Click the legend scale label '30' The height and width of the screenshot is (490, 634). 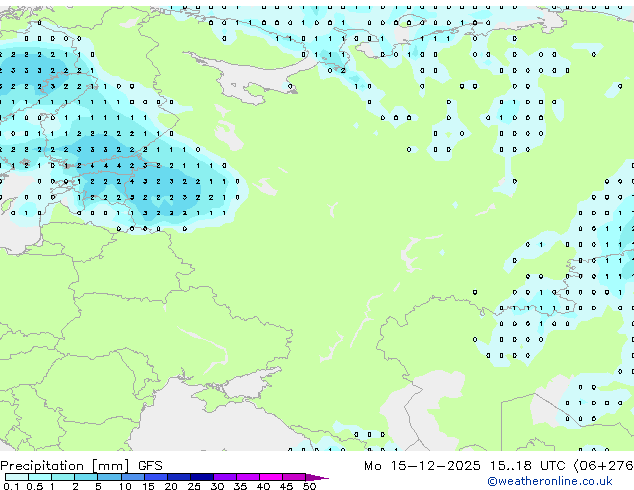(x=217, y=486)
